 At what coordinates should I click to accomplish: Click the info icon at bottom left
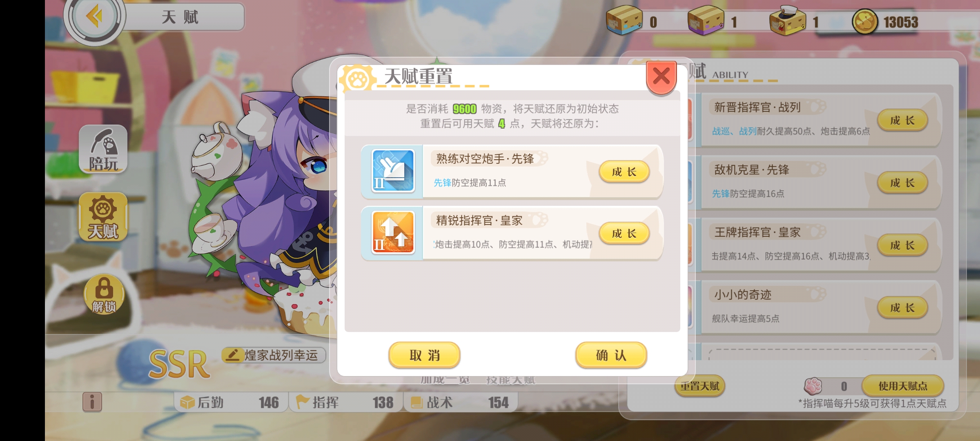pos(92,402)
